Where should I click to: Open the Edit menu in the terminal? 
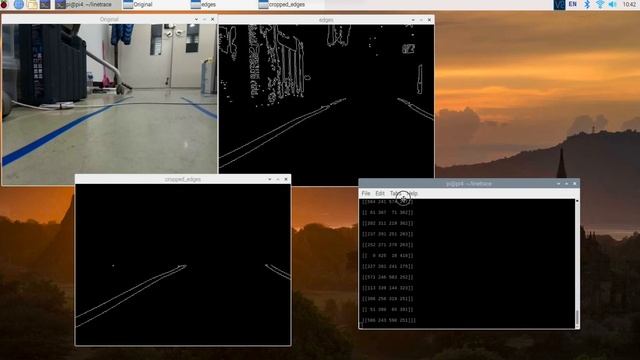coord(380,193)
